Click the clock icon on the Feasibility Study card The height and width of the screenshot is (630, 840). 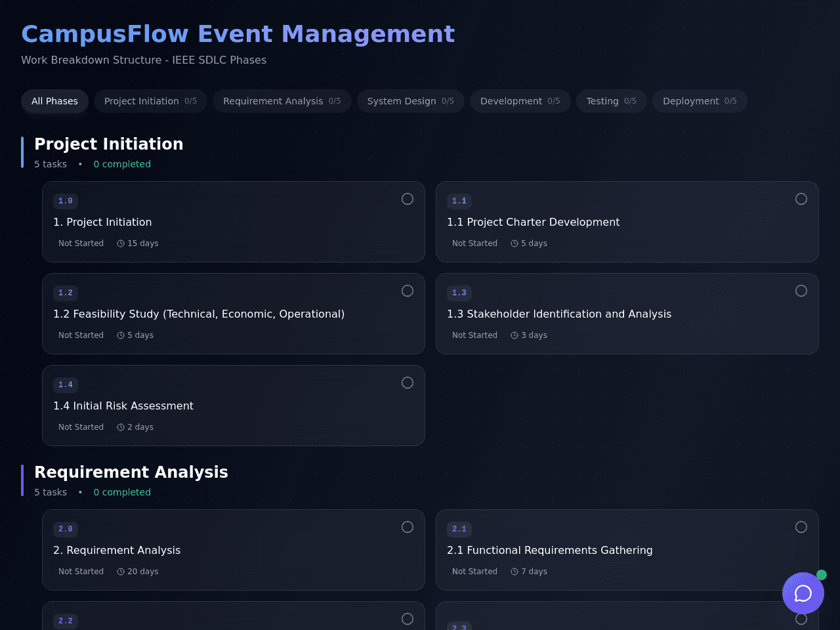(x=121, y=335)
